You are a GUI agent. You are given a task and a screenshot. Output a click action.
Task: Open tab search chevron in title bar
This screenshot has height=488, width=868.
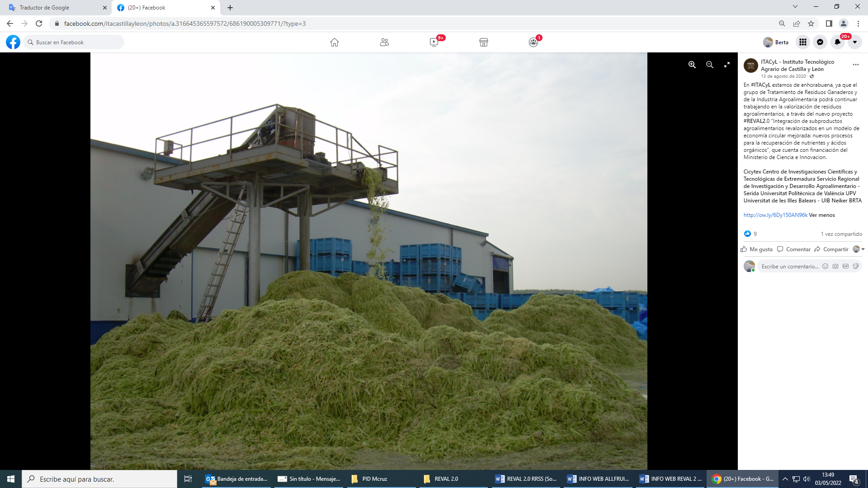click(x=795, y=6)
